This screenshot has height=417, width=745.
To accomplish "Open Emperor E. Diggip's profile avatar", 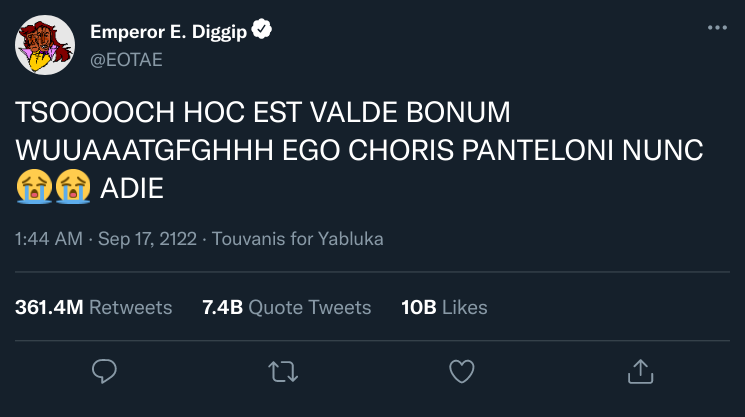I will click(x=45, y=47).
